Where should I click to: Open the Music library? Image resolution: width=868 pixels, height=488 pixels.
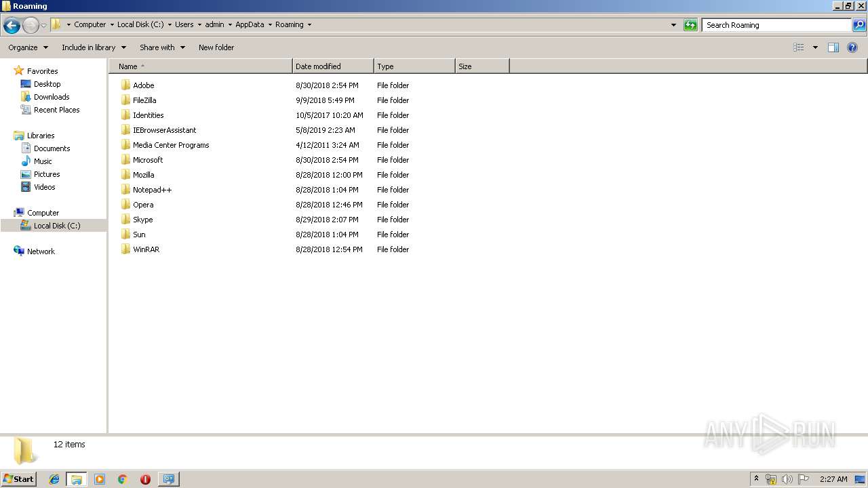[x=43, y=161]
